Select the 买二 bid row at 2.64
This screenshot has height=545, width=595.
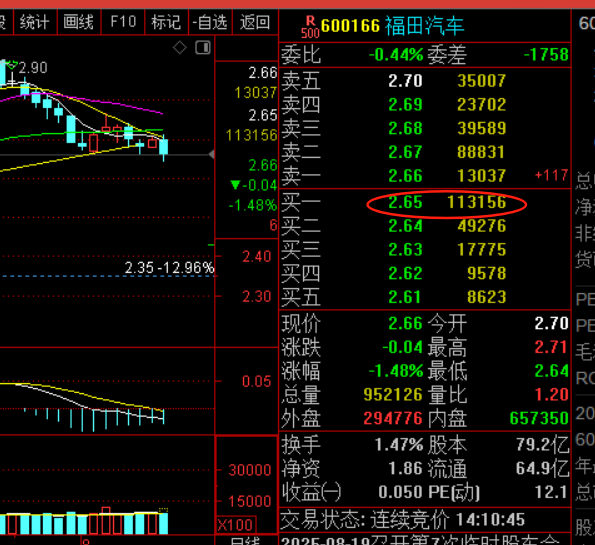pos(425,226)
